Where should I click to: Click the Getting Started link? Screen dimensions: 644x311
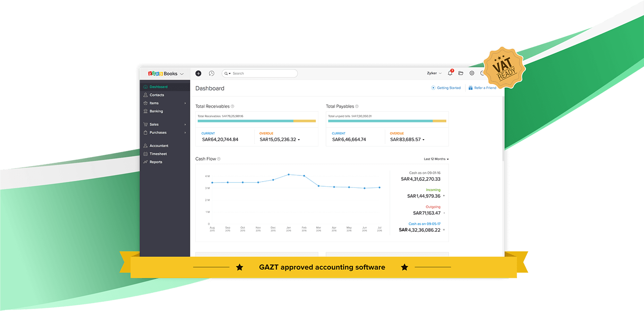(446, 88)
